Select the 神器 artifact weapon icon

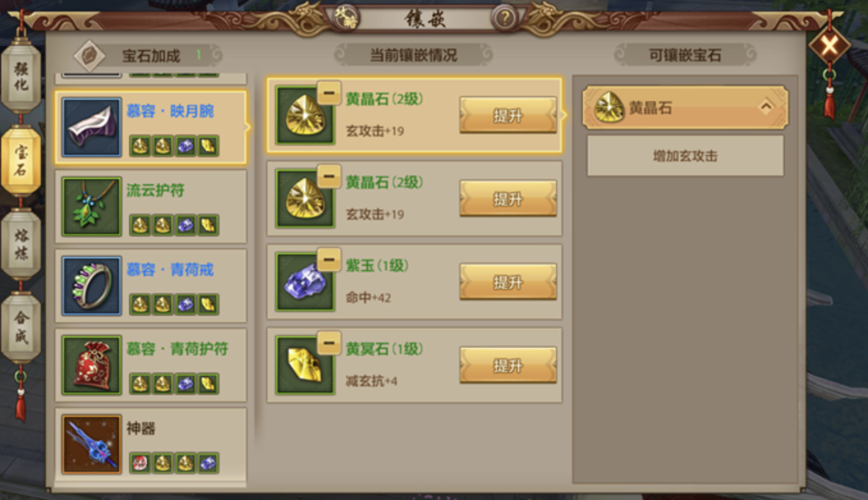[x=91, y=444]
